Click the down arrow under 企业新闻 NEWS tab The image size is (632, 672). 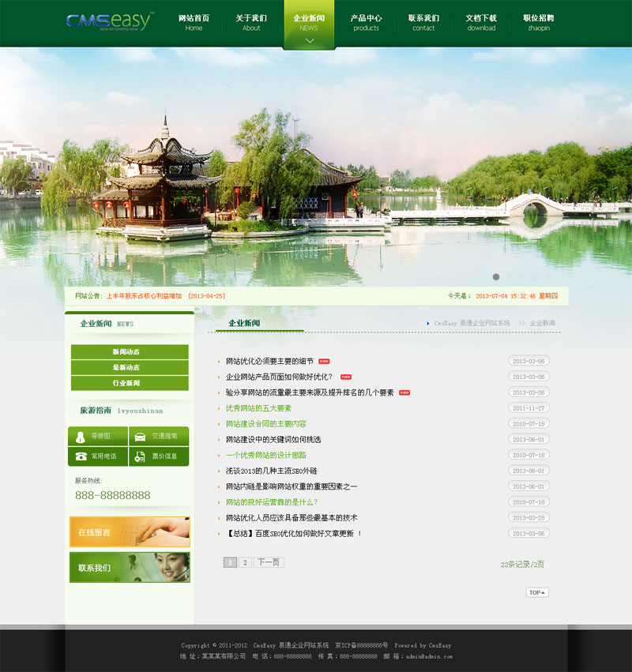pos(309,40)
